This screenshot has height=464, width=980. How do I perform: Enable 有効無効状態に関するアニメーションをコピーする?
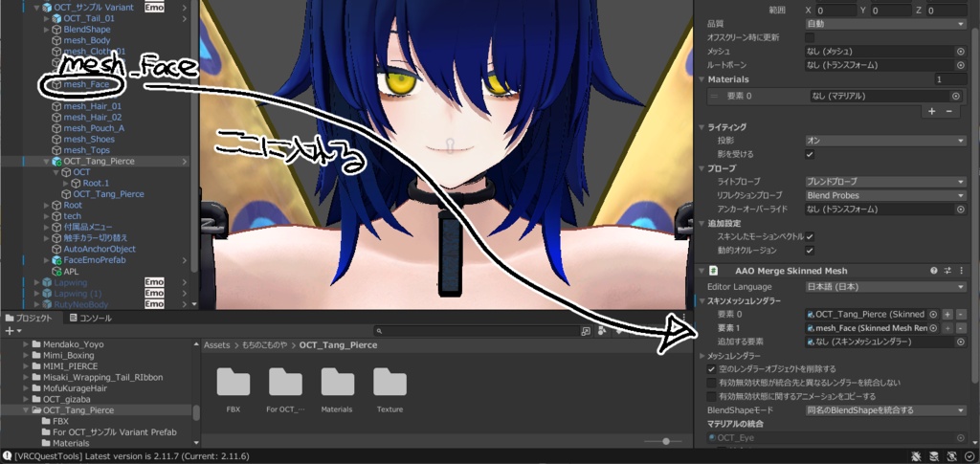point(711,397)
